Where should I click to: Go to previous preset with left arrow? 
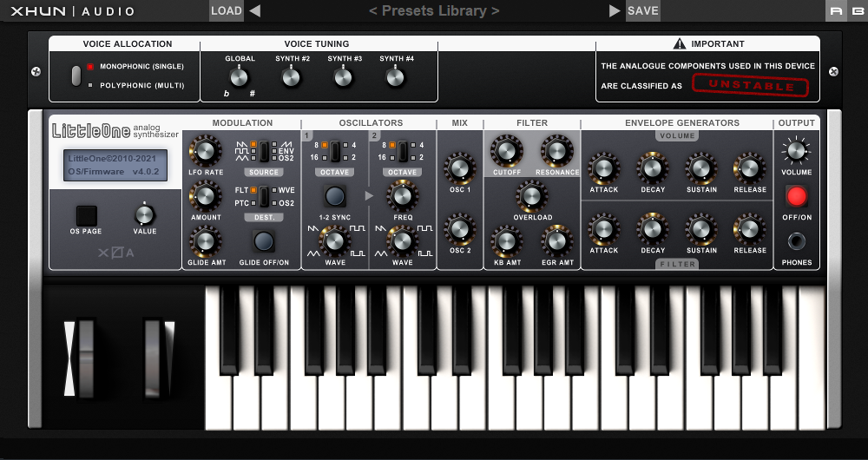click(x=254, y=11)
